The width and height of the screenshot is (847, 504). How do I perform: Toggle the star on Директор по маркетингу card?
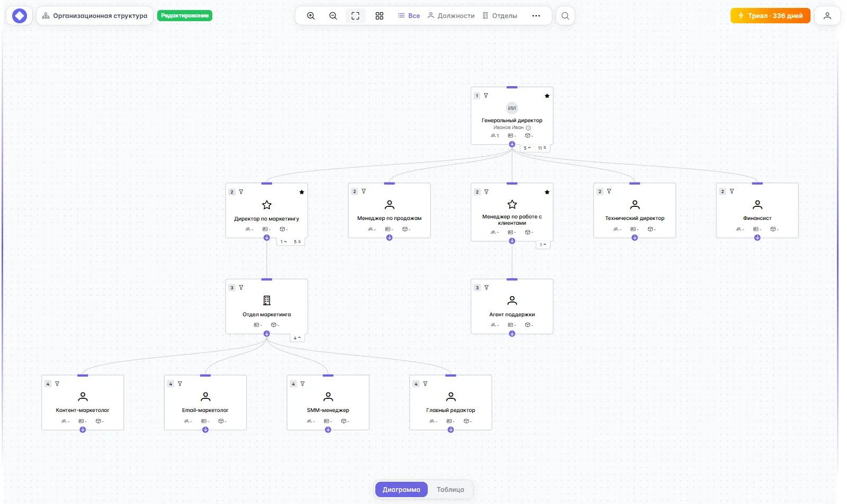point(302,192)
